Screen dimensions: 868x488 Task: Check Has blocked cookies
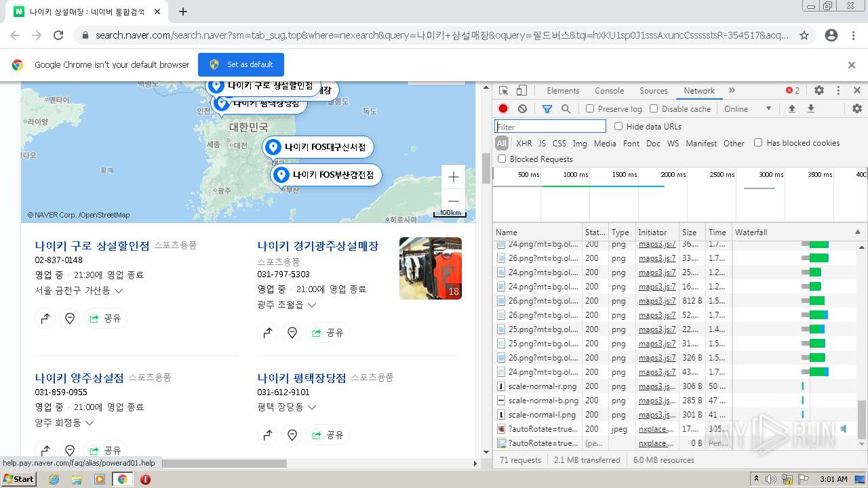[x=758, y=142]
